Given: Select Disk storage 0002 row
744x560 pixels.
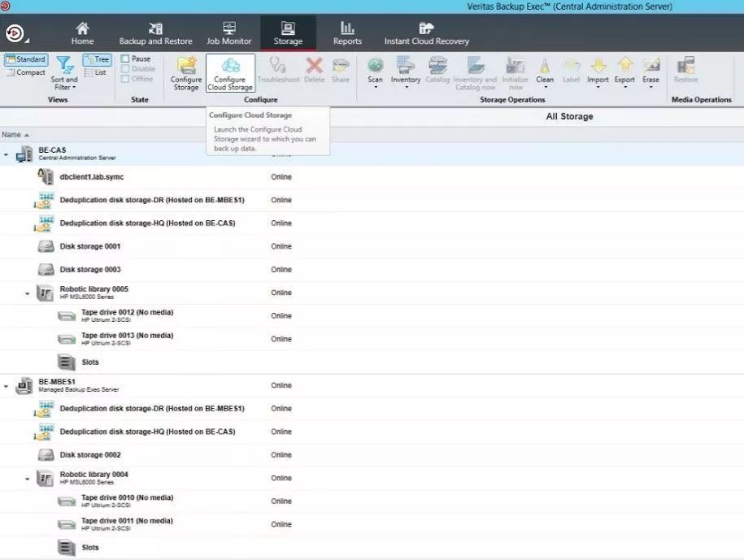Looking at the screenshot, I should tap(372, 455).
